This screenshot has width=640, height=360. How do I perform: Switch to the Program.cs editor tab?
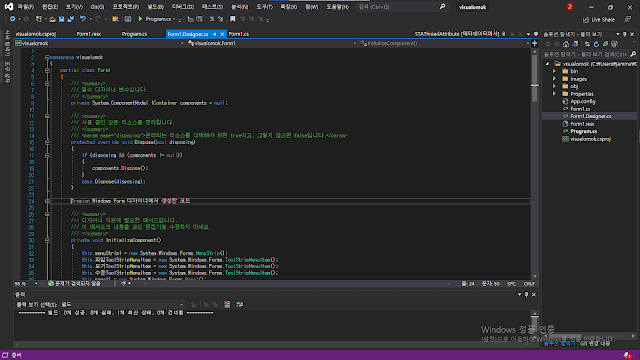click(x=134, y=34)
